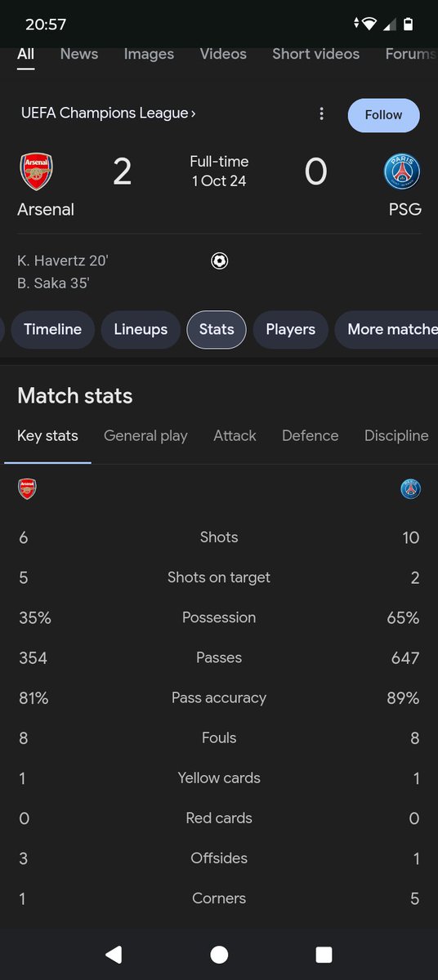Screen dimensions: 438x980
Task: Show the Lineups chip
Action: click(141, 330)
